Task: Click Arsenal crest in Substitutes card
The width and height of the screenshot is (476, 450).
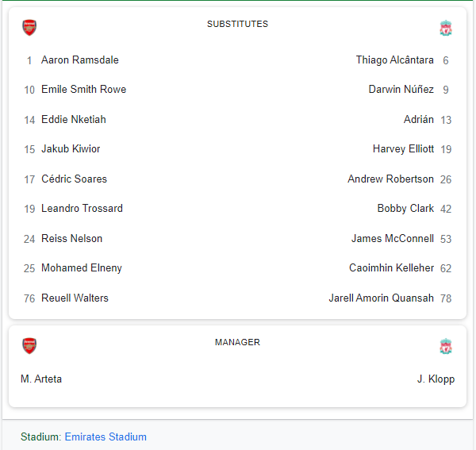Action: point(29,28)
